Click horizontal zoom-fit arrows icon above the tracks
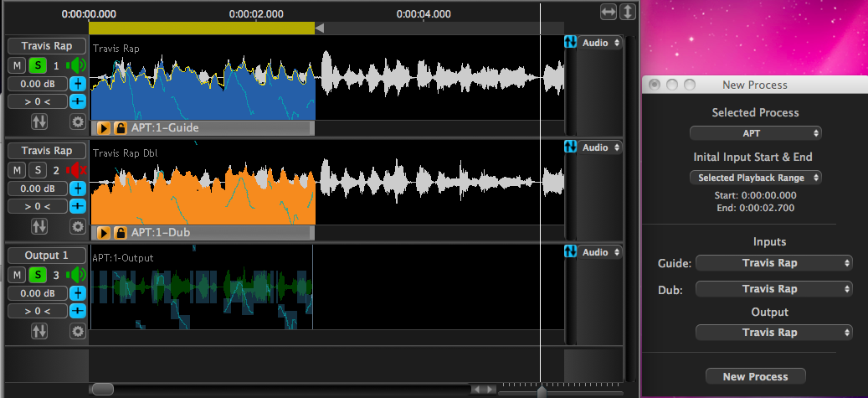Viewport: 868px width, 398px height. [609, 12]
